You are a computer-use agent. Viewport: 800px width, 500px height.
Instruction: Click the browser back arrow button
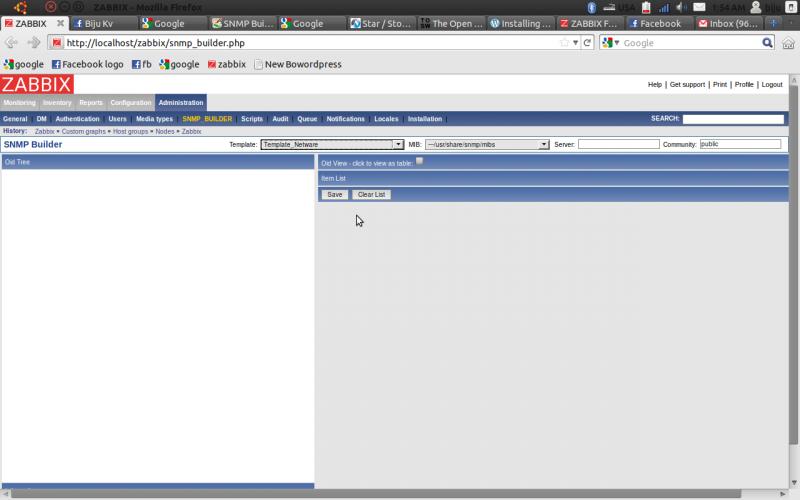tap(11, 43)
